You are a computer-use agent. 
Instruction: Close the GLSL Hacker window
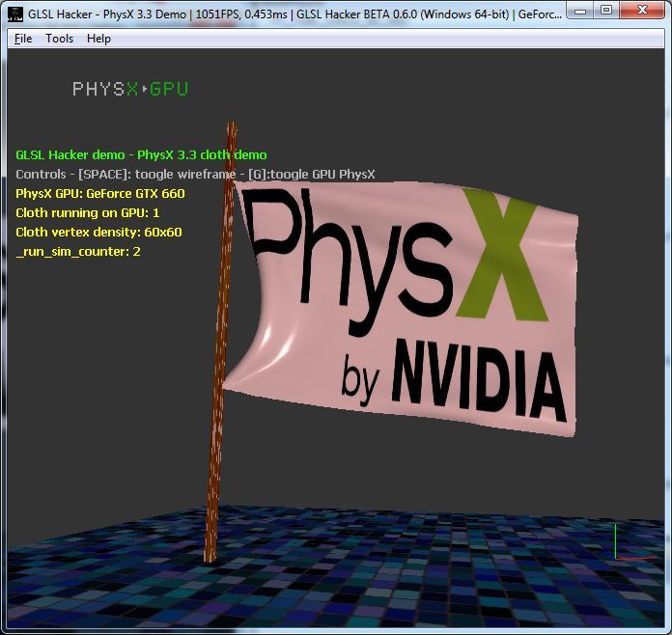pos(641,11)
